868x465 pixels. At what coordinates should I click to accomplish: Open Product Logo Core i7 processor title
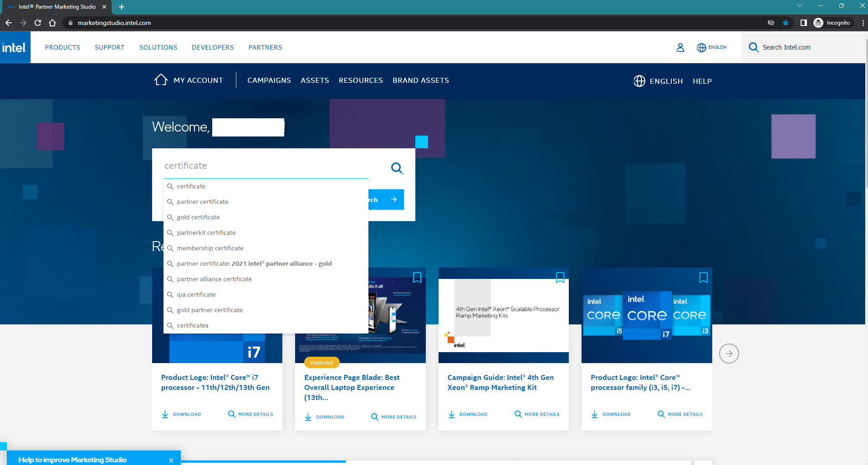(215, 382)
